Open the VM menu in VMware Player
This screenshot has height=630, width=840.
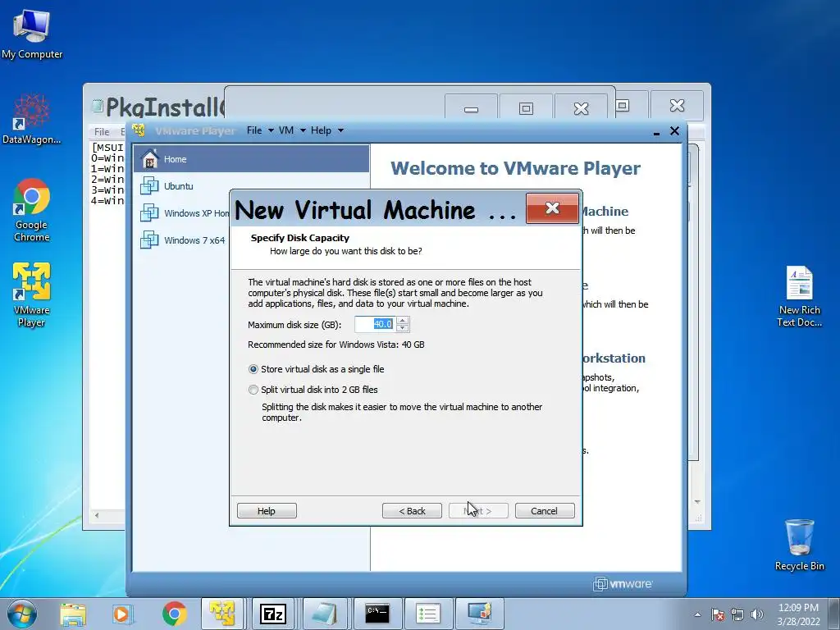coord(286,130)
